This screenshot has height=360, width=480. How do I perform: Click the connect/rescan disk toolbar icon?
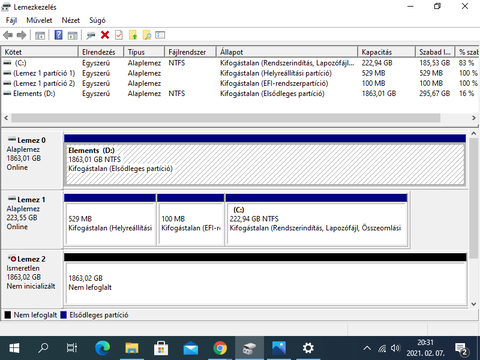point(91,35)
